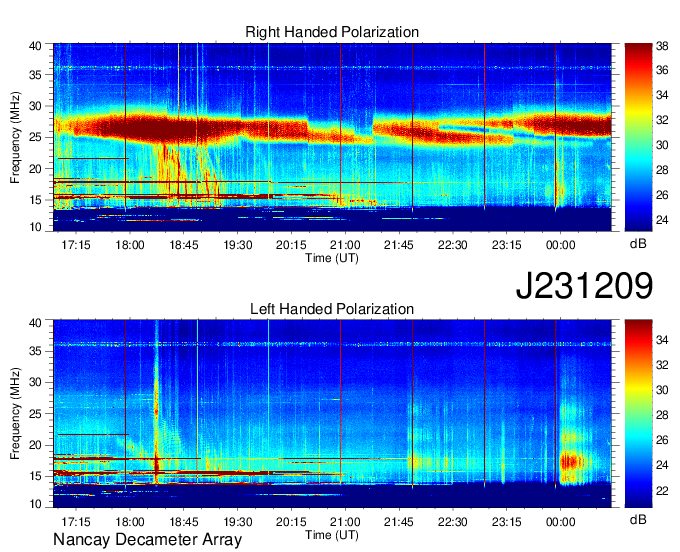Click the intense red band at 18:30 in right-handed plot
This screenshot has height=552, width=680.
(x=165, y=130)
